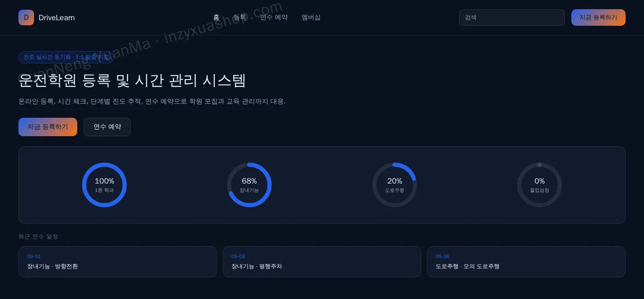The width and height of the screenshot is (644, 299).
Task: Open the 홈 navigation item
Action: (216, 17)
